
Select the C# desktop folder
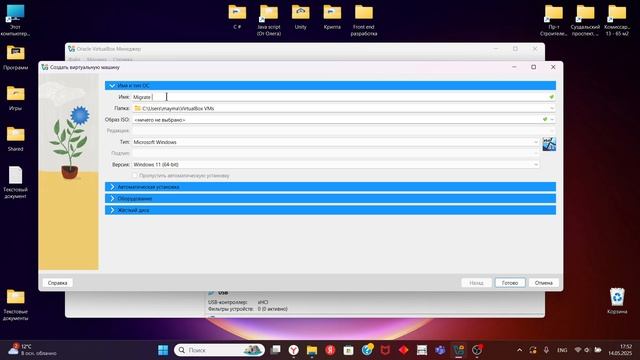tap(237, 16)
